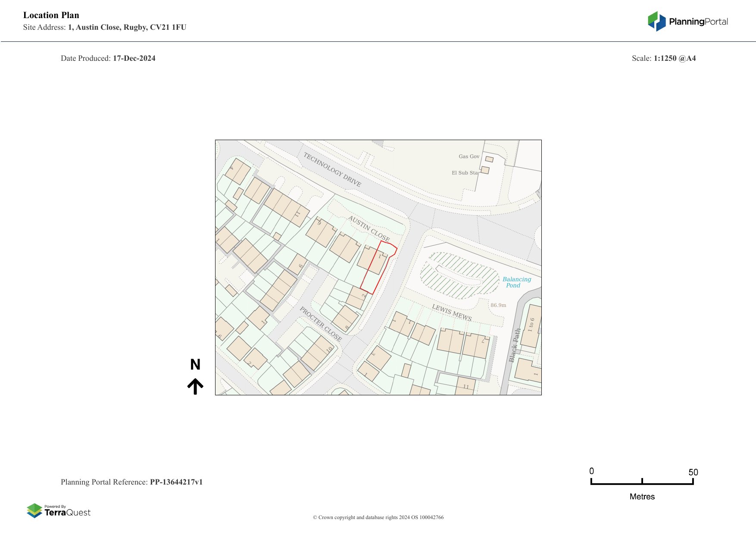Viewport: 756px width, 535px height.
Task: Click the Lewis Mews street label
Action: [452, 313]
